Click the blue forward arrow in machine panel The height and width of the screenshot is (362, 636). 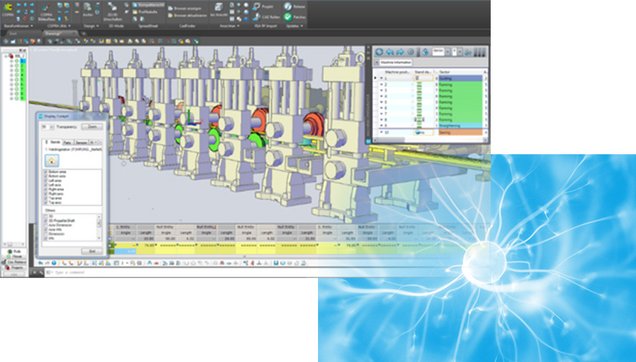[400, 52]
